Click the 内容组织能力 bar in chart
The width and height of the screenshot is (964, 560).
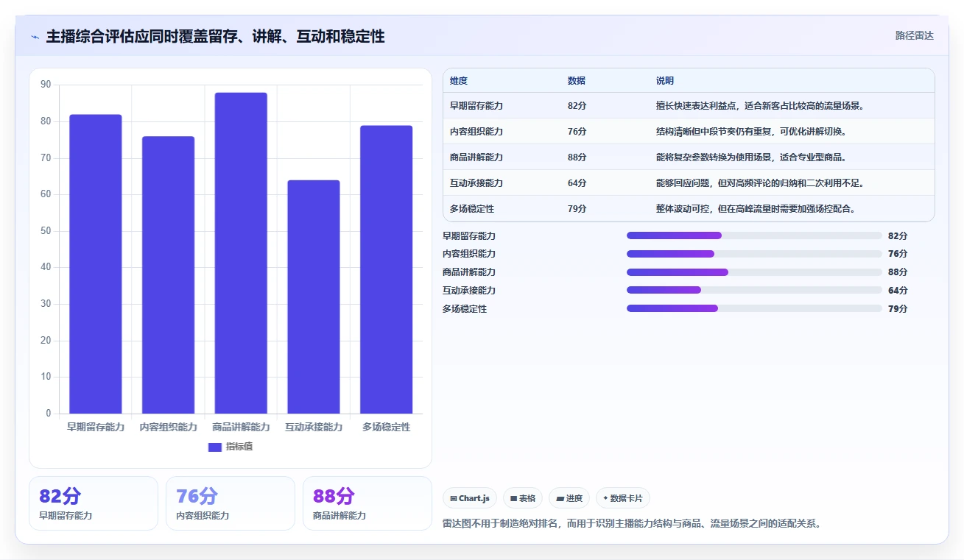pyautogui.click(x=168, y=274)
